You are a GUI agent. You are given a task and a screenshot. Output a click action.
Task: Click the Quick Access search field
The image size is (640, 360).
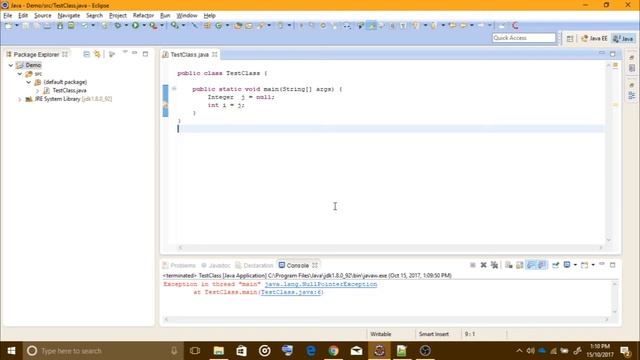tap(524, 38)
